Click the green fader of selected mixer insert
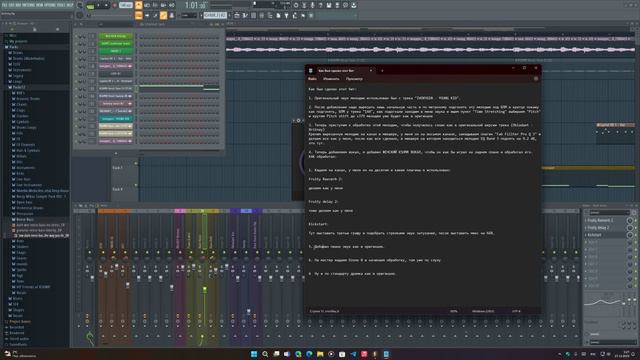Screen dimensions: 640x360 coord(204,289)
